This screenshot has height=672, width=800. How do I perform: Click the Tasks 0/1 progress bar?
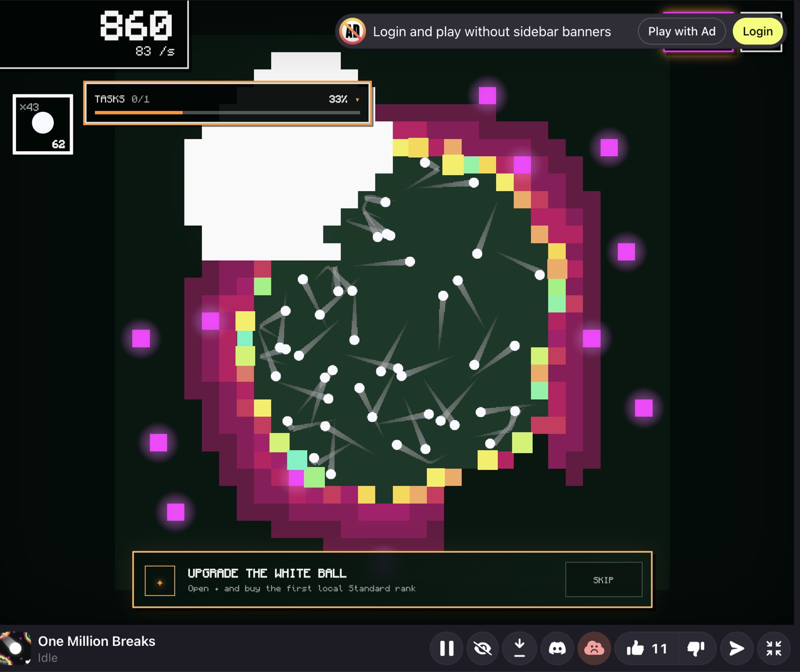pyautogui.click(x=227, y=112)
